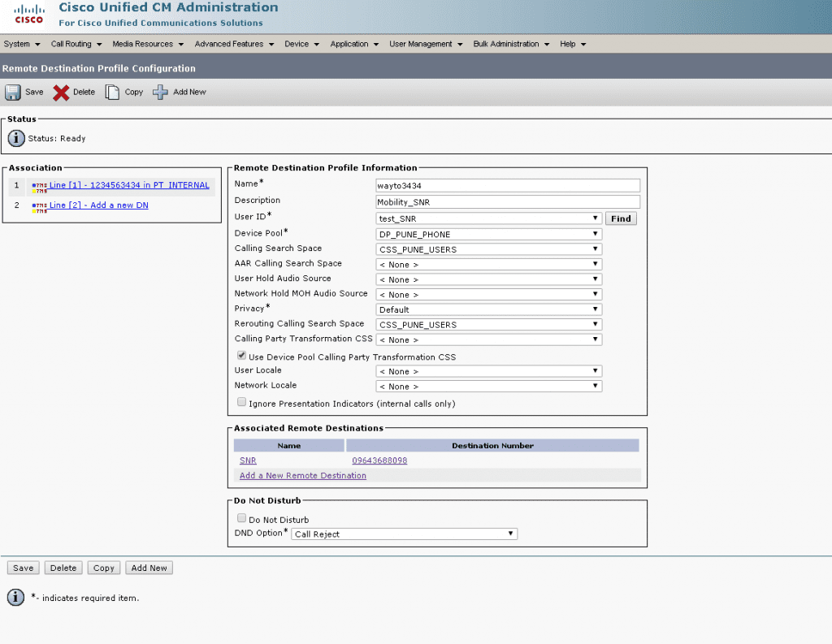Click the Status info icon
This screenshot has width=832, height=644.
(x=15, y=138)
